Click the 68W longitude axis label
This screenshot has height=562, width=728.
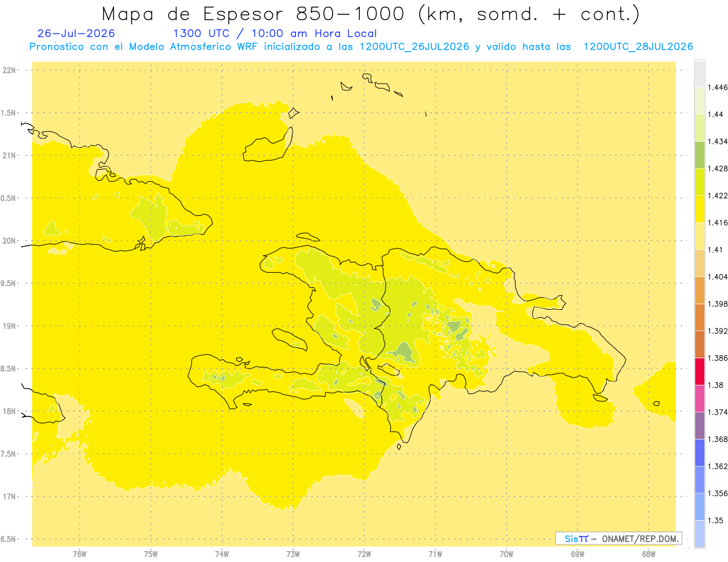click(649, 554)
